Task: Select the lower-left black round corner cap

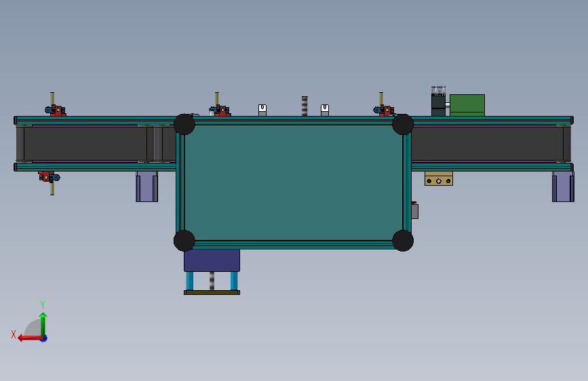Action: coord(184,241)
